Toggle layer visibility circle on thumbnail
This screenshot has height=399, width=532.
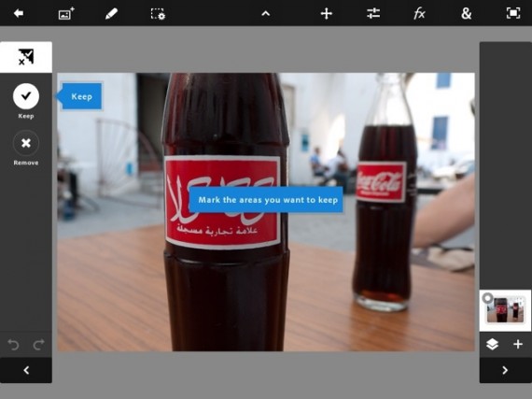tap(487, 298)
